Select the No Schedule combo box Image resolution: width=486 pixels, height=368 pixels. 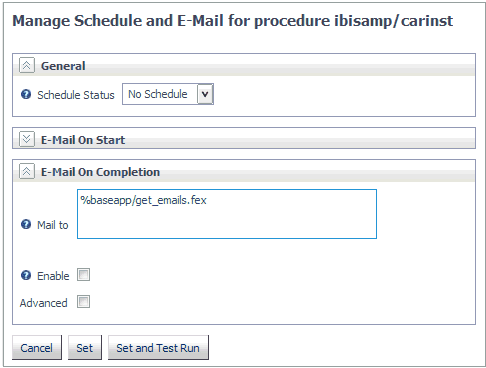168,94
